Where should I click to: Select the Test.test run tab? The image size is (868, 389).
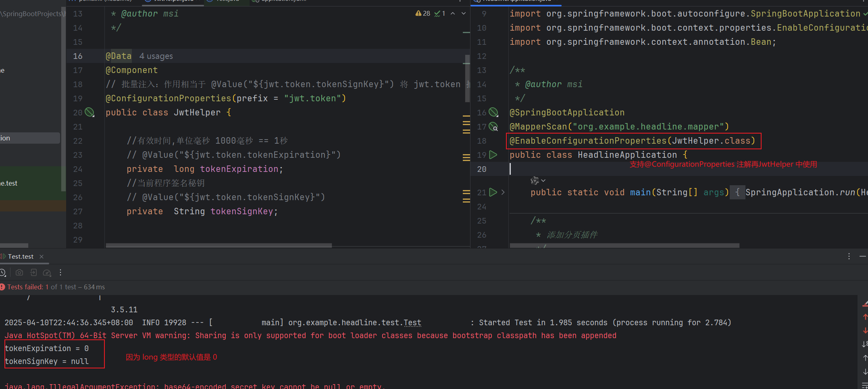(x=21, y=257)
